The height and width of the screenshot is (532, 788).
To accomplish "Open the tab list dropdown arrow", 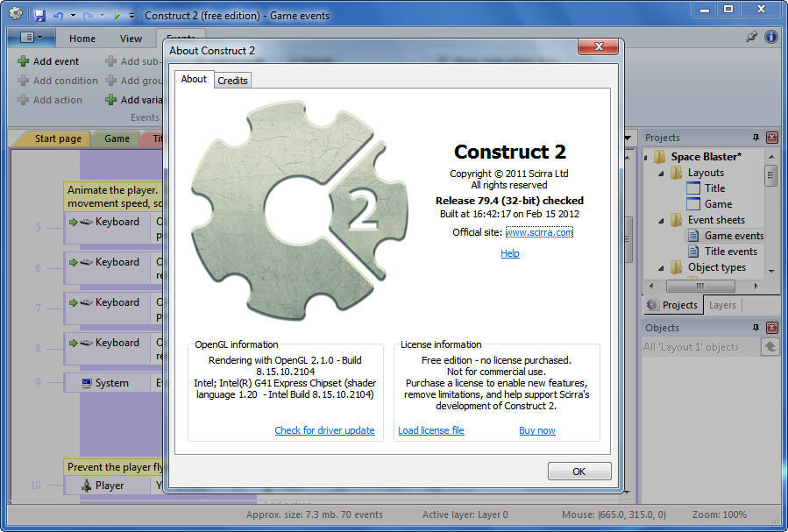I will [628, 138].
